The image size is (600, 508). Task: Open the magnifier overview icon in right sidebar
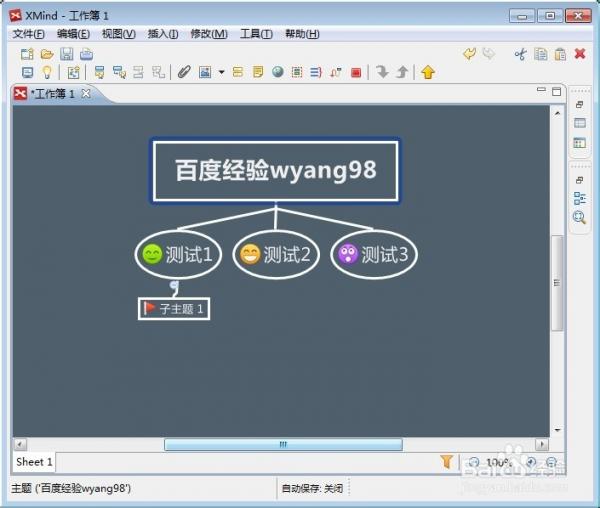579,218
